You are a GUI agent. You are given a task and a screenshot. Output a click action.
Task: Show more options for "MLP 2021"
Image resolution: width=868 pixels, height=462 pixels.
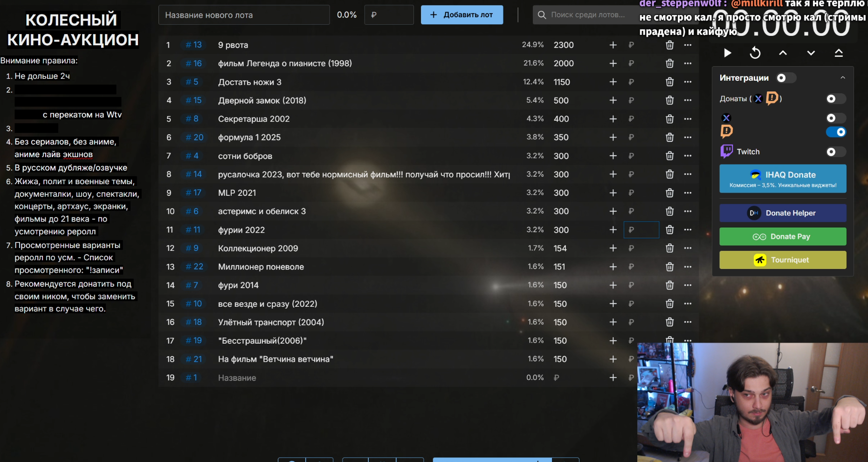pyautogui.click(x=688, y=193)
